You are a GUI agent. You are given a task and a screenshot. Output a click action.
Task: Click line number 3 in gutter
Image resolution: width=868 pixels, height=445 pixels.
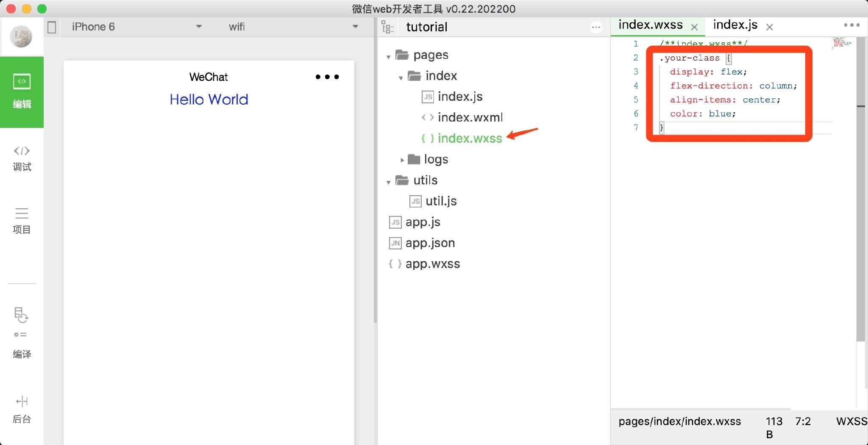(x=636, y=72)
